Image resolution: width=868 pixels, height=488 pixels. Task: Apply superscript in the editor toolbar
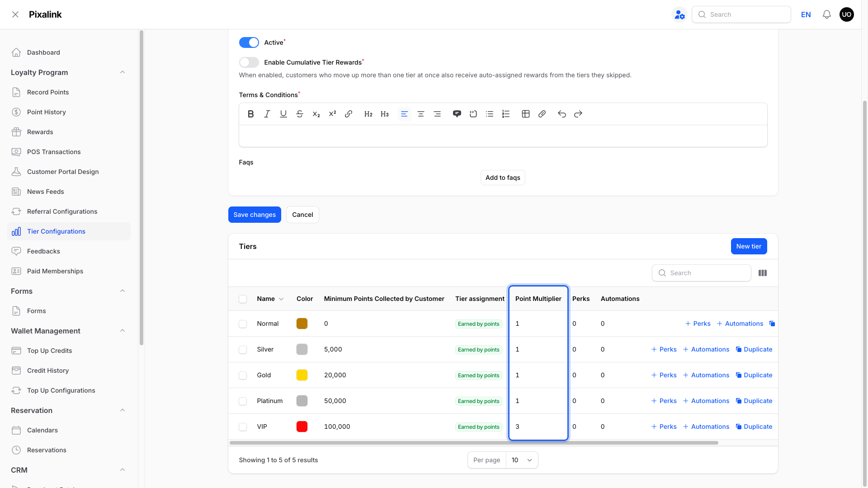(332, 114)
